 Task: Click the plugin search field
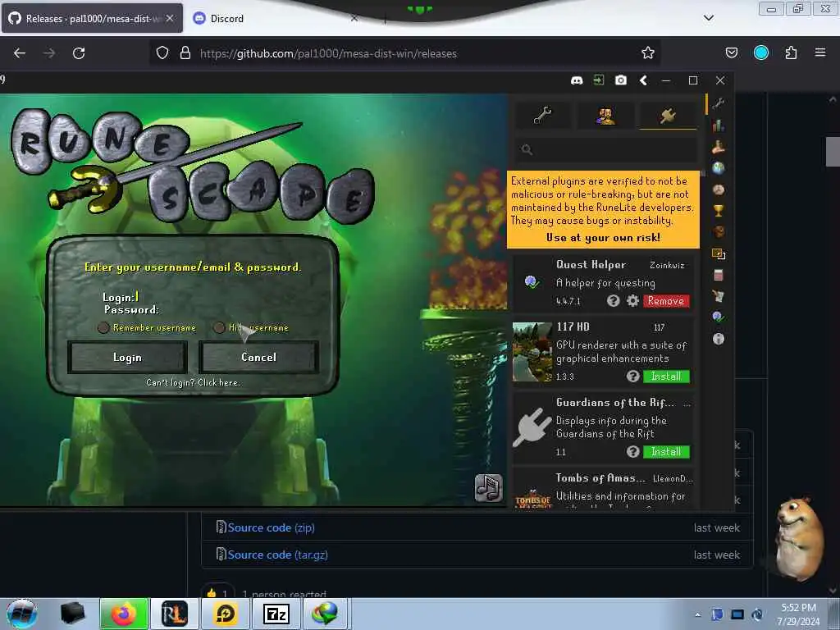click(x=606, y=150)
